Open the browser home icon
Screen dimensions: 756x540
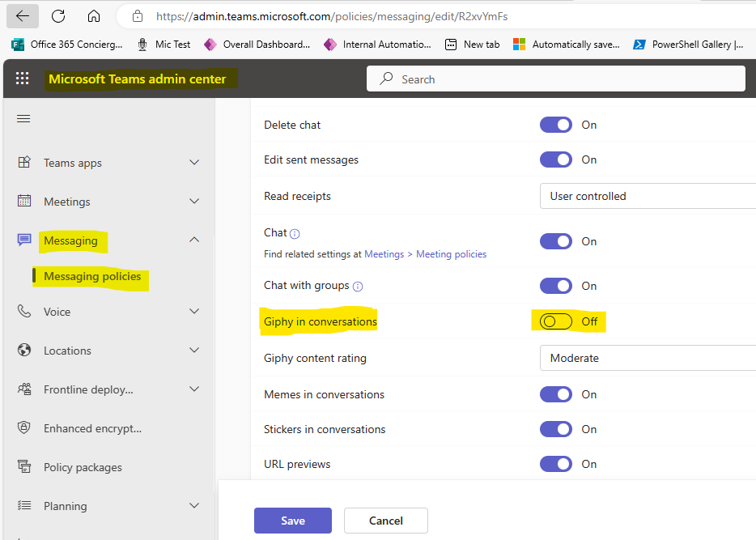click(94, 16)
